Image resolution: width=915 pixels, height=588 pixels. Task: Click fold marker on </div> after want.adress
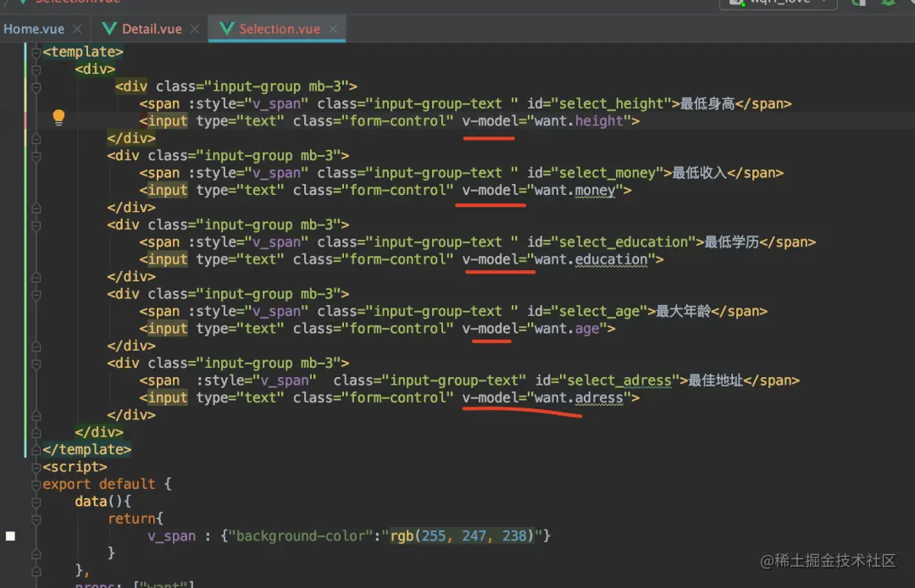pos(36,416)
